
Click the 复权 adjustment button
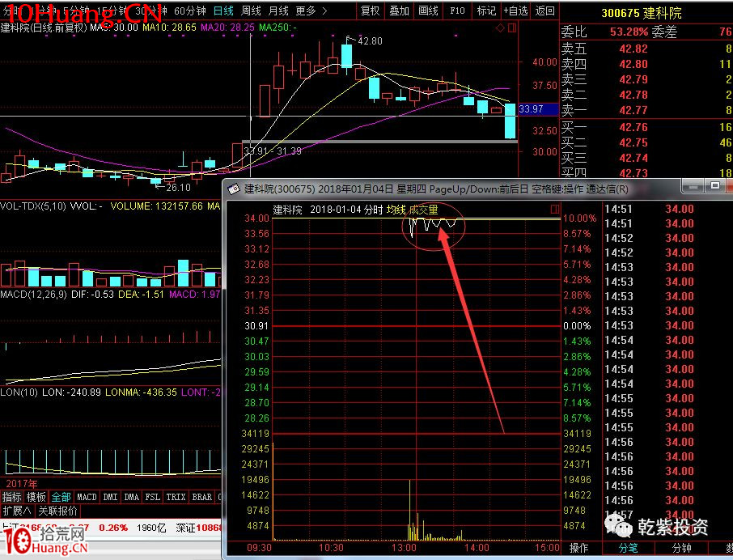(x=371, y=11)
